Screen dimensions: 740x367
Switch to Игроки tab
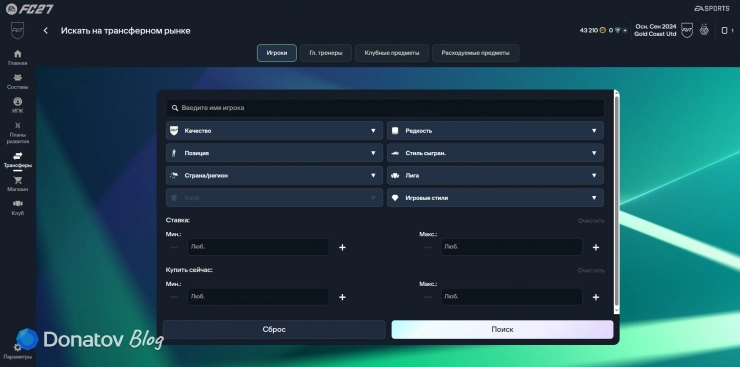point(277,53)
